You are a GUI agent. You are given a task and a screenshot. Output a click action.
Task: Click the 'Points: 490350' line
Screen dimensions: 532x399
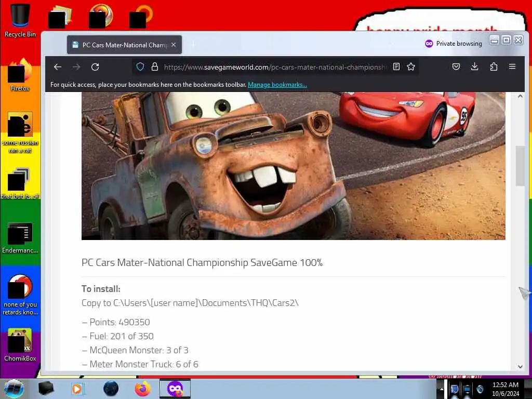pyautogui.click(x=116, y=322)
